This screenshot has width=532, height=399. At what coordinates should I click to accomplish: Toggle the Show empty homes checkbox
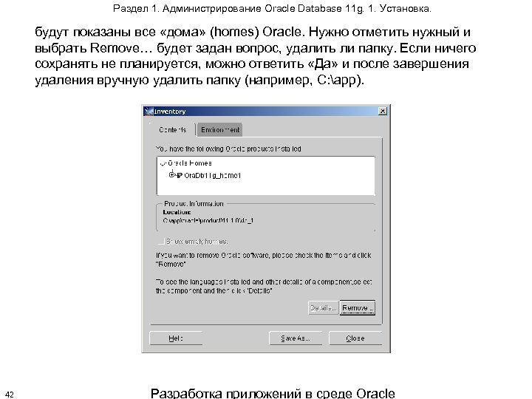tap(162, 242)
